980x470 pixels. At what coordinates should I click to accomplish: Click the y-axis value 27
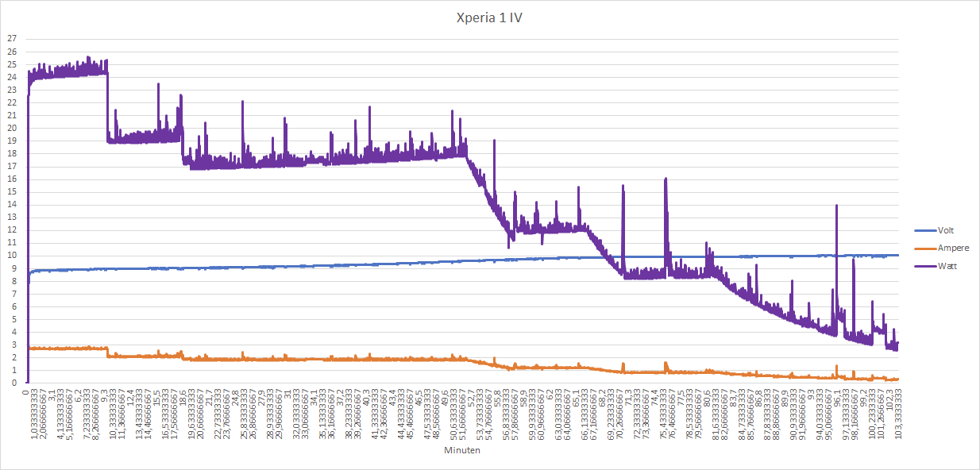[11, 38]
